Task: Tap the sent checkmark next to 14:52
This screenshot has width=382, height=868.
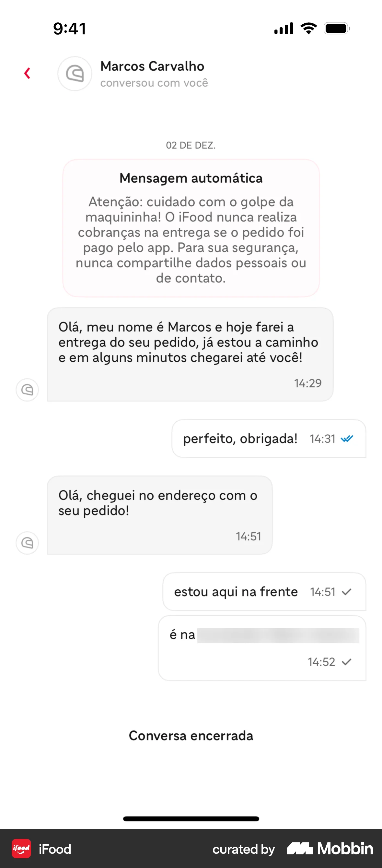Action: click(347, 662)
